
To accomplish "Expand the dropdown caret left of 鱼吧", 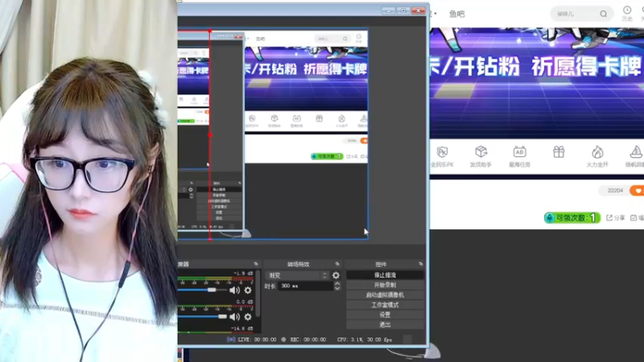I will point(436,14).
